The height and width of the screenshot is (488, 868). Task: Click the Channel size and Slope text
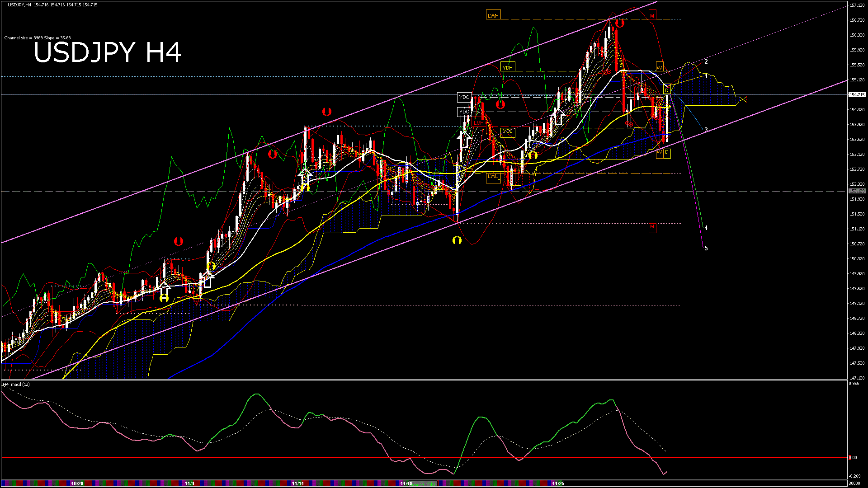(x=38, y=38)
